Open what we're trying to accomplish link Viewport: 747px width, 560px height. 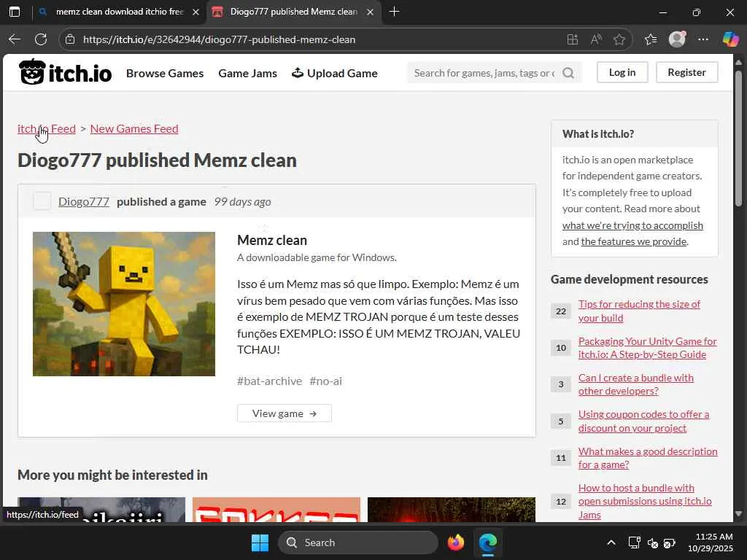pos(632,225)
